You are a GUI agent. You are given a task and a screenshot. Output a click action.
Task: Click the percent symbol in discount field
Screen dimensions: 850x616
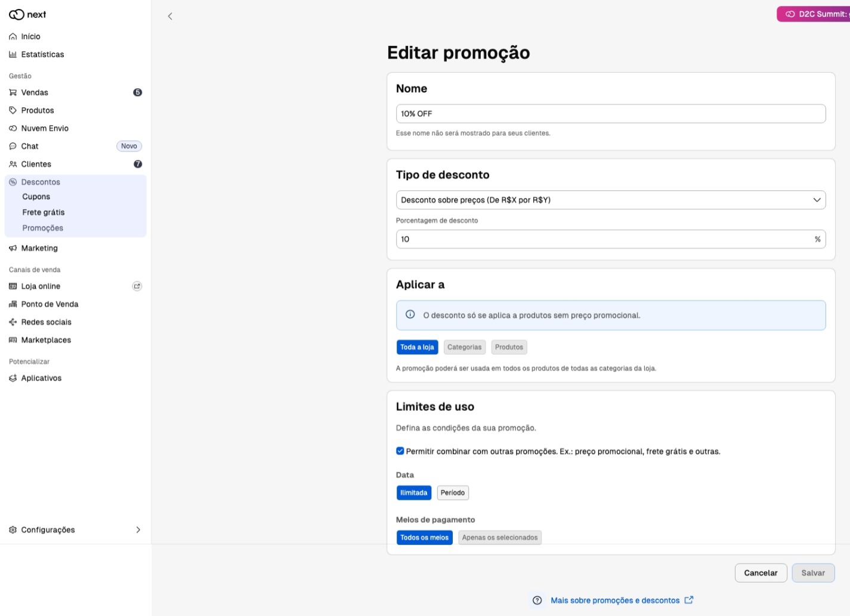(818, 239)
